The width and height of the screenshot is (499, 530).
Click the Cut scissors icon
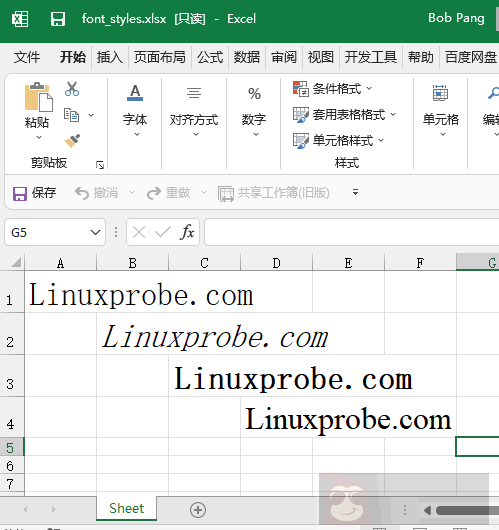point(72,89)
